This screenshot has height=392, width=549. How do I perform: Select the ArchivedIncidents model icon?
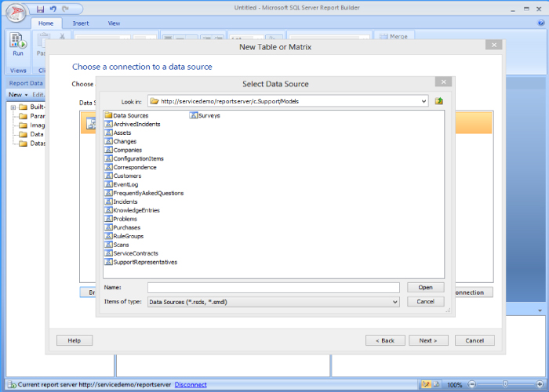(x=109, y=124)
